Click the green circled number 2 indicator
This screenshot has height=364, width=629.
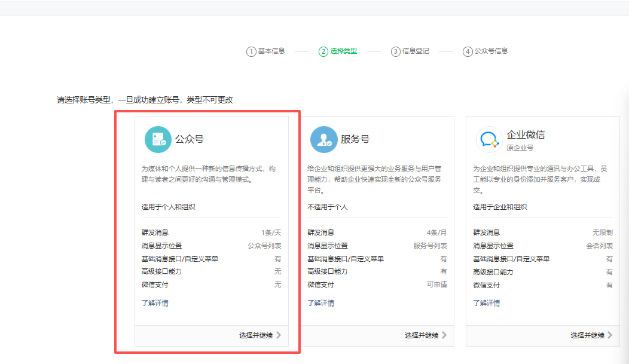tap(323, 51)
